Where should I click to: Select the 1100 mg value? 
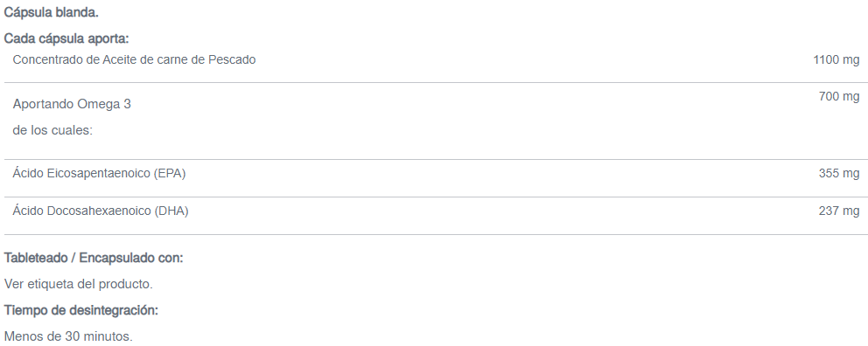[836, 59]
